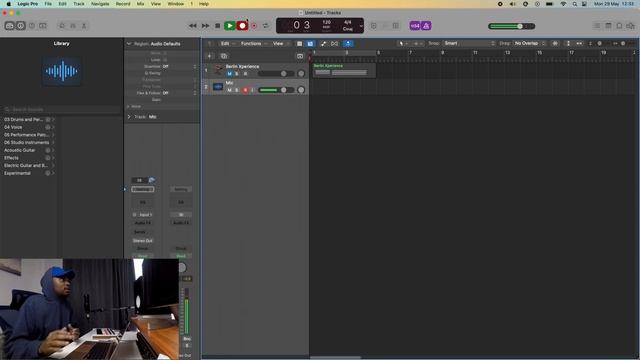Toggle Show Automation button

323,44
